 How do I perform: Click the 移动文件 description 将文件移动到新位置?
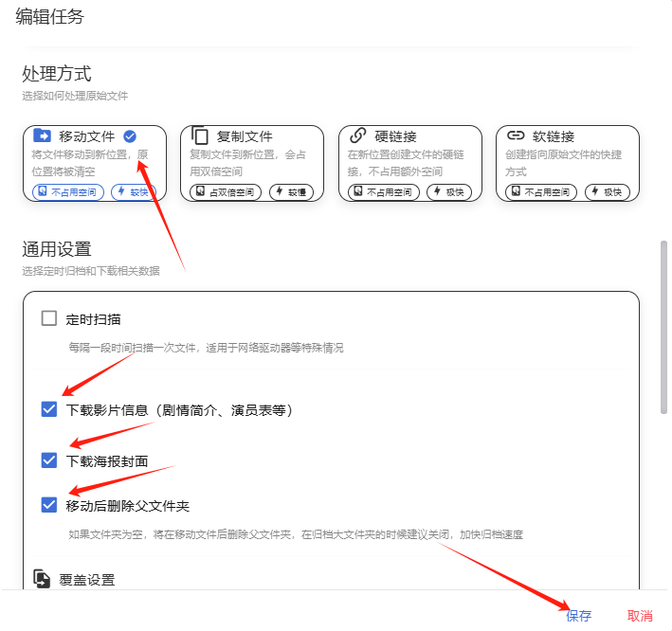pos(90,163)
